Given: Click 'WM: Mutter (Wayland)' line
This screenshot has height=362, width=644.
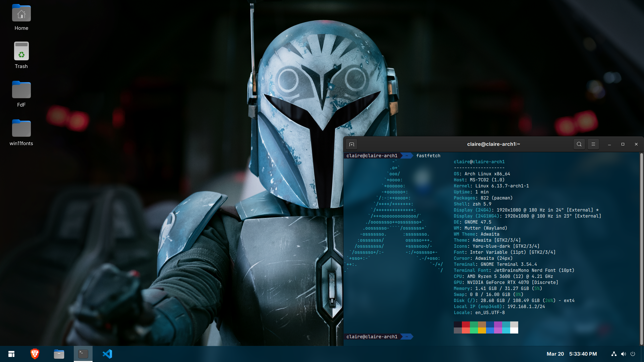Looking at the screenshot, I should (x=481, y=228).
